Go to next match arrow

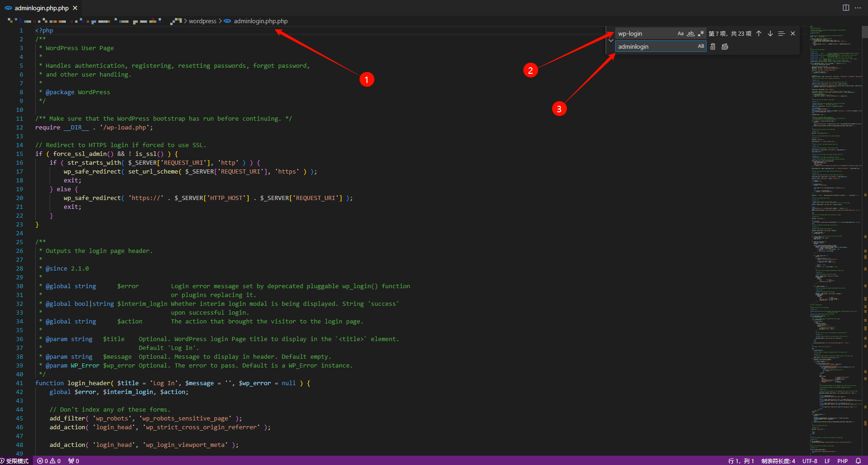(x=770, y=33)
